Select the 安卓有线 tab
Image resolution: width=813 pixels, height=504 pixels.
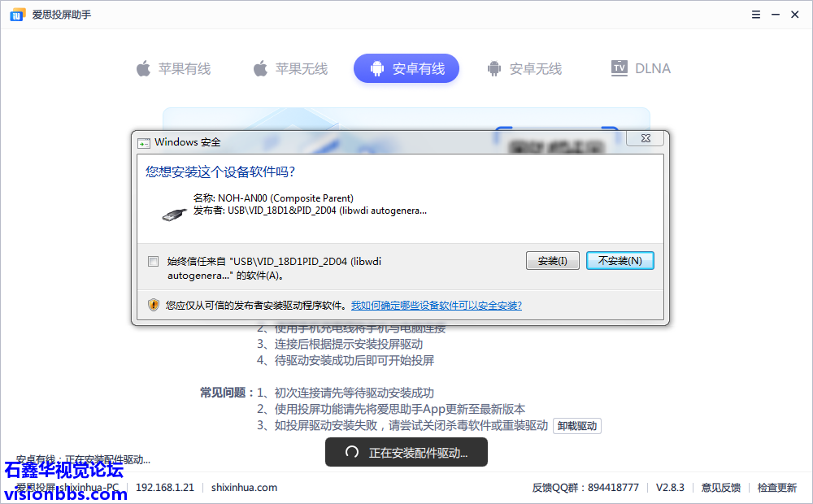(x=406, y=68)
